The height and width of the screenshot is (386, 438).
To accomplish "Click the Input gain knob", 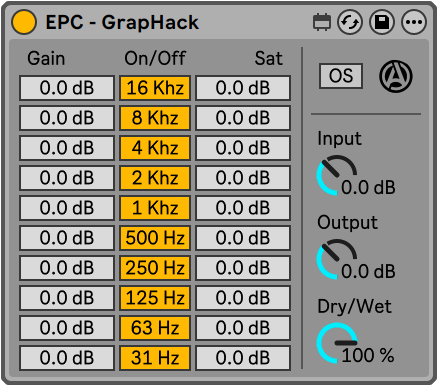I will point(337,175).
